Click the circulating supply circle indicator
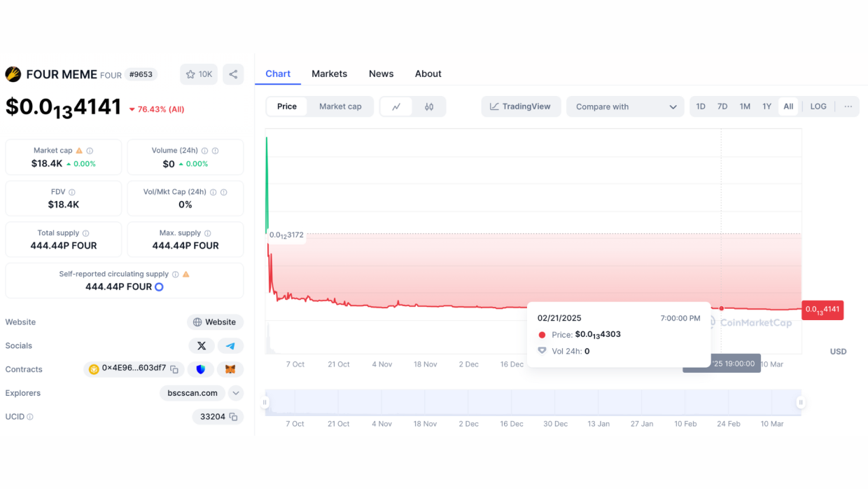The width and height of the screenshot is (868, 489). [159, 287]
